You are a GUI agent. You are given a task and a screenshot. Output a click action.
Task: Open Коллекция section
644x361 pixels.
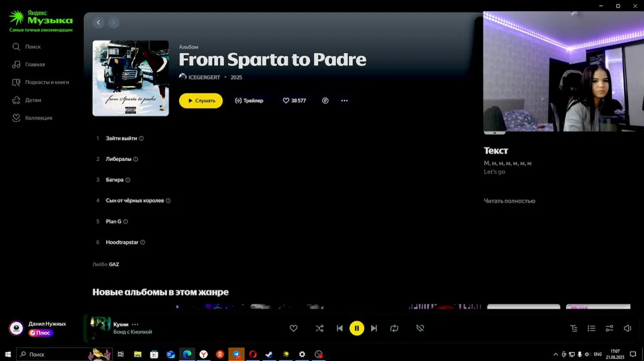(x=32, y=118)
